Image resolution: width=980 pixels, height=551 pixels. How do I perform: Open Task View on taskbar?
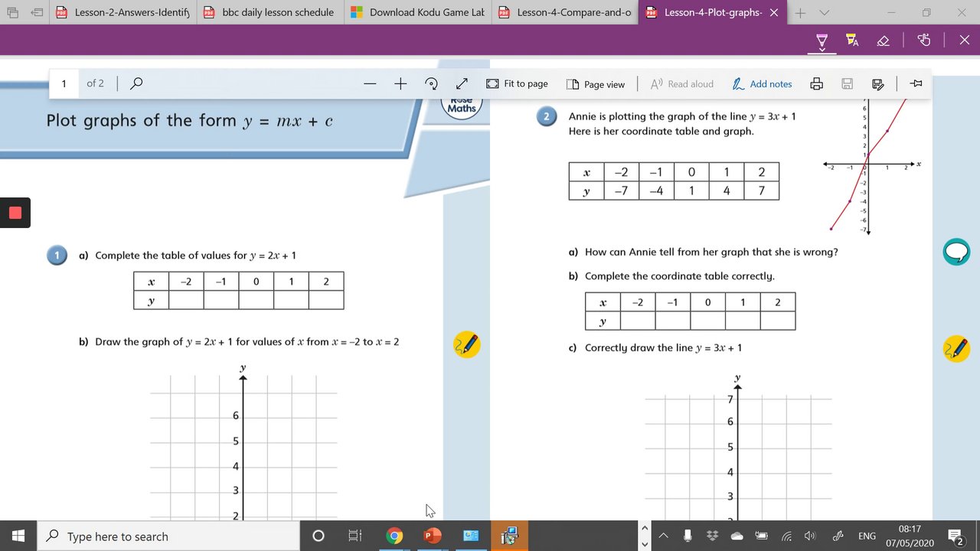point(354,536)
